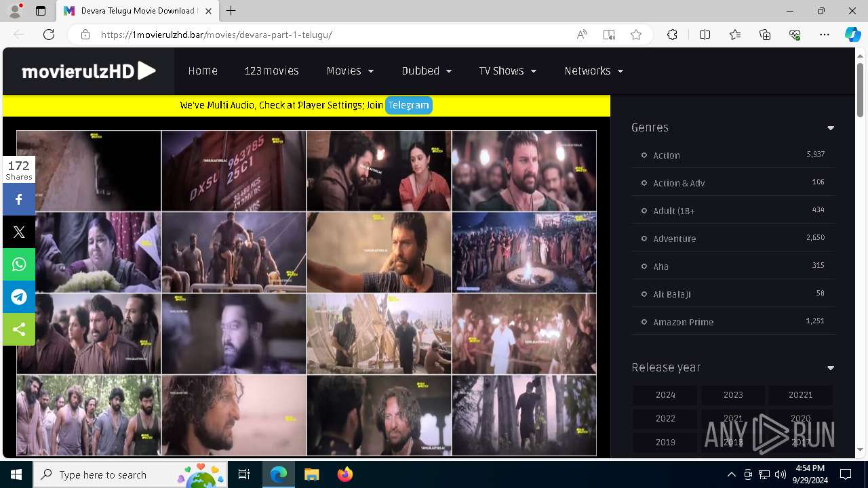Launch Firefox from the taskbar
Screen dimensions: 868x488
click(x=345, y=474)
